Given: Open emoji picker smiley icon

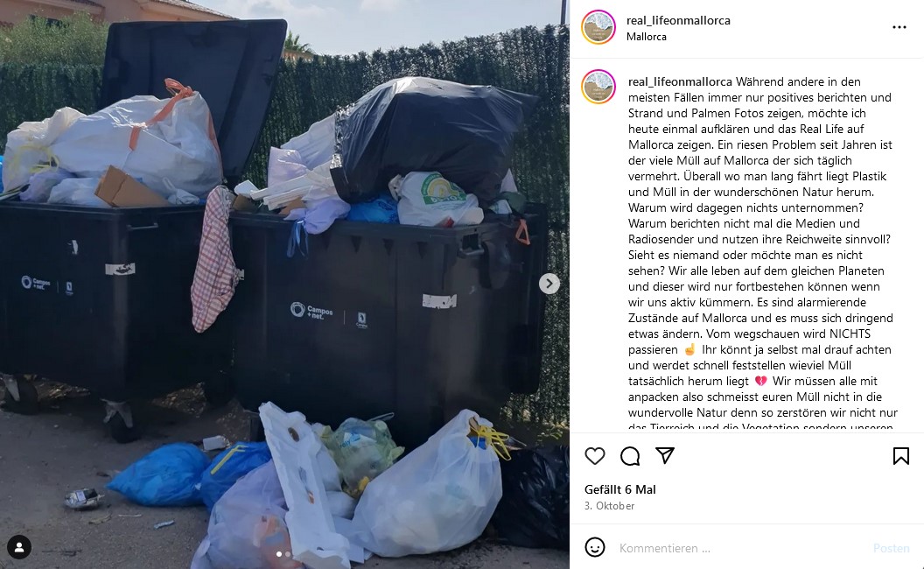Looking at the screenshot, I should 595,547.
